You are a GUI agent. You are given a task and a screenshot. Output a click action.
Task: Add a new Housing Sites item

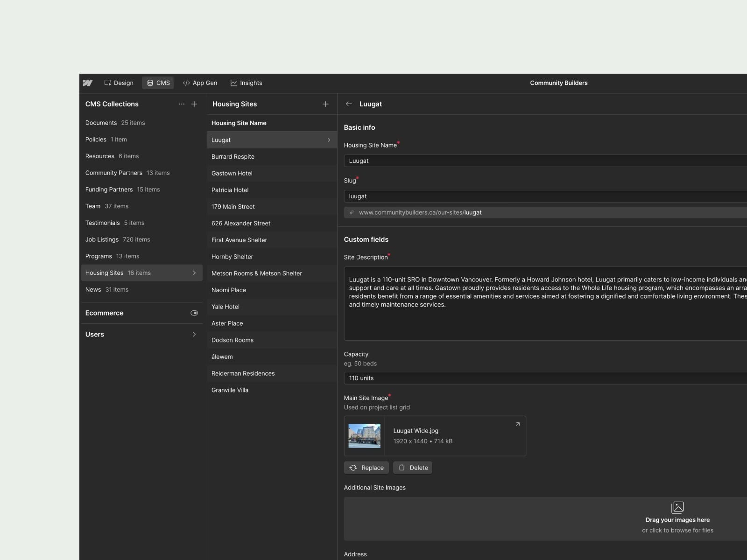[325, 104]
